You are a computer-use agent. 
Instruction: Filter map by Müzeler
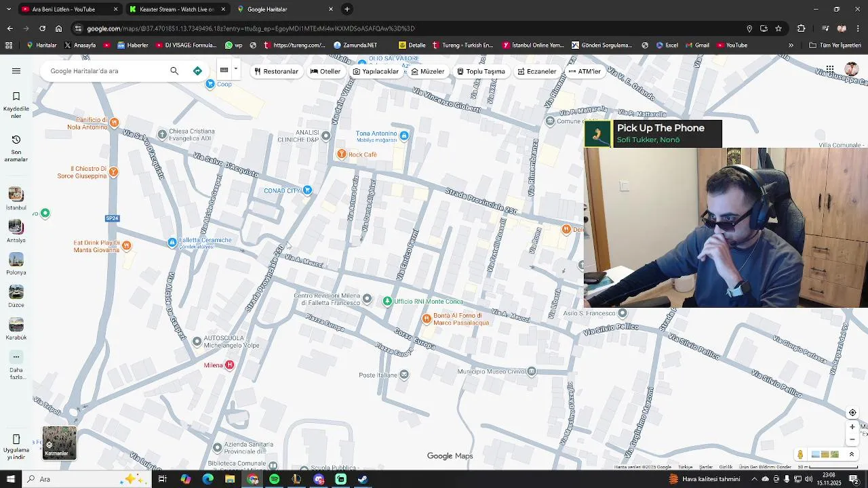pos(427,71)
